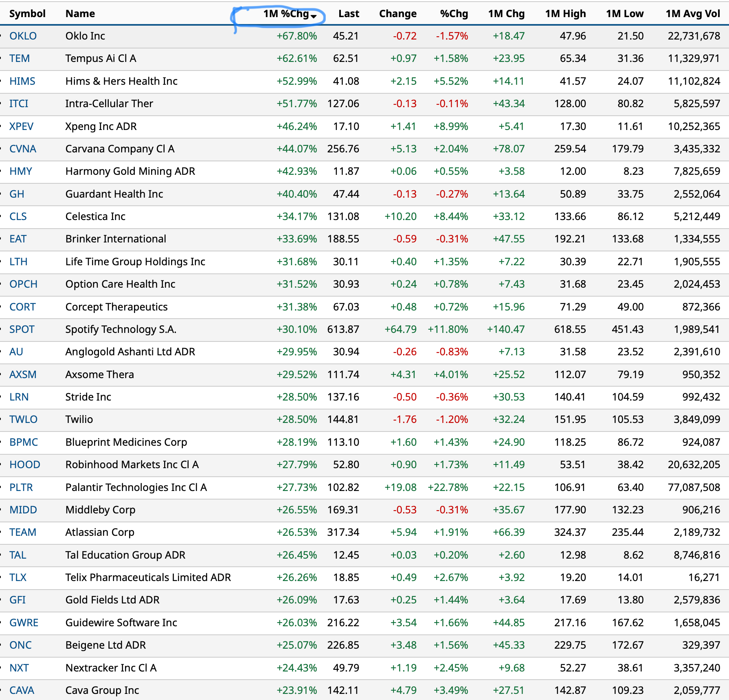Open the CAVA ticker link
The width and height of the screenshot is (729, 700).
[22, 691]
